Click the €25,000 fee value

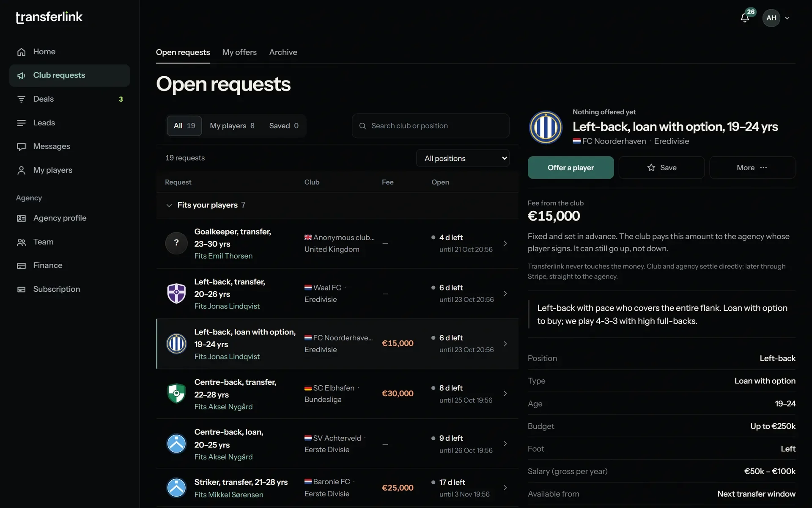pyautogui.click(x=398, y=488)
